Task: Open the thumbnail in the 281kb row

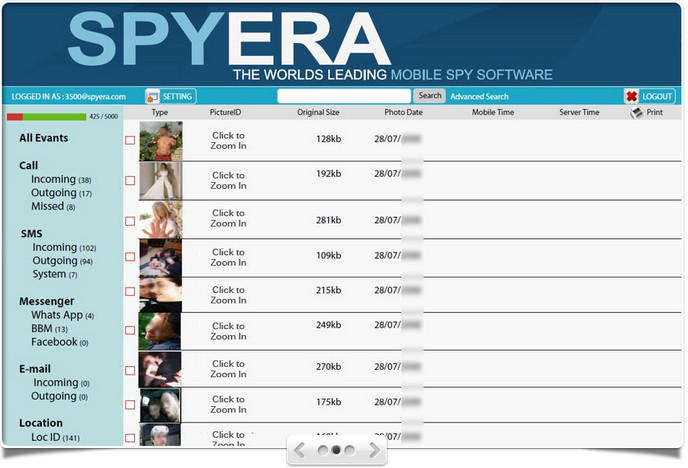Action: [160, 219]
